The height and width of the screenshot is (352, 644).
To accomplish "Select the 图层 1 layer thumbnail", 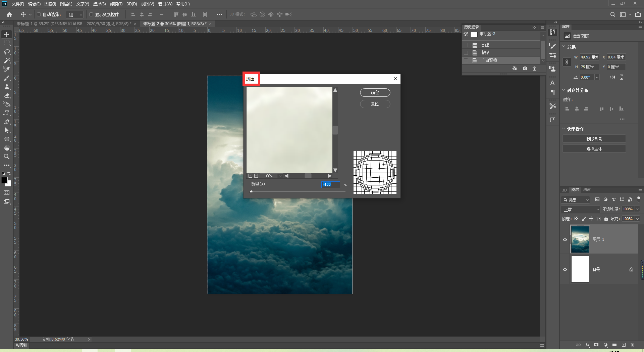I will point(580,239).
